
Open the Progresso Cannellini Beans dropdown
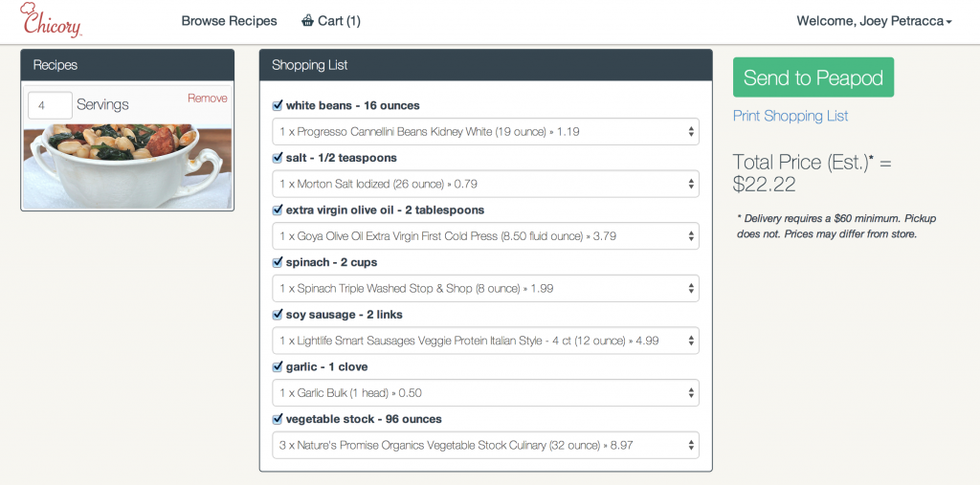coord(485,132)
